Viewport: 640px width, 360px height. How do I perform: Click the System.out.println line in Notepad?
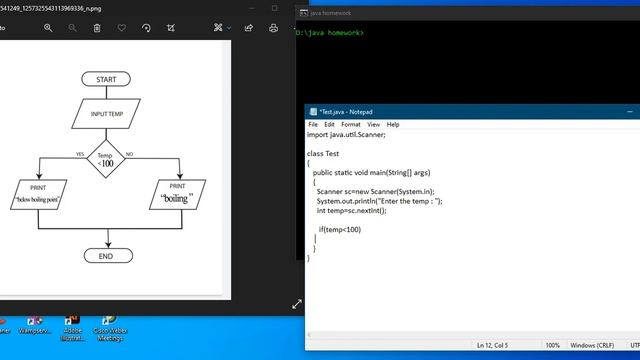(380, 201)
